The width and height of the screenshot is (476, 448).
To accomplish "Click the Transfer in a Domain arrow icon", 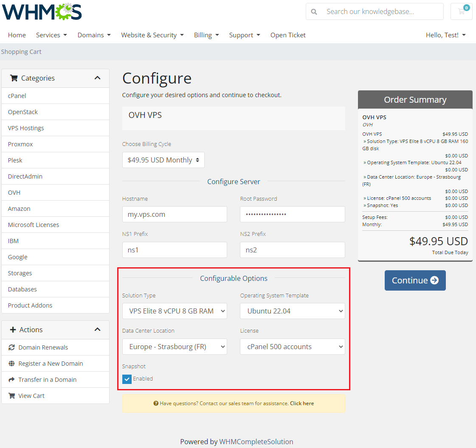I will click(11, 379).
